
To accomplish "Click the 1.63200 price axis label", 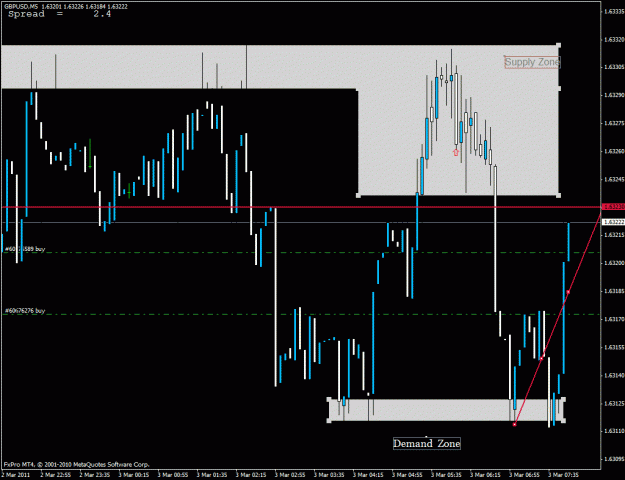I will [x=614, y=263].
